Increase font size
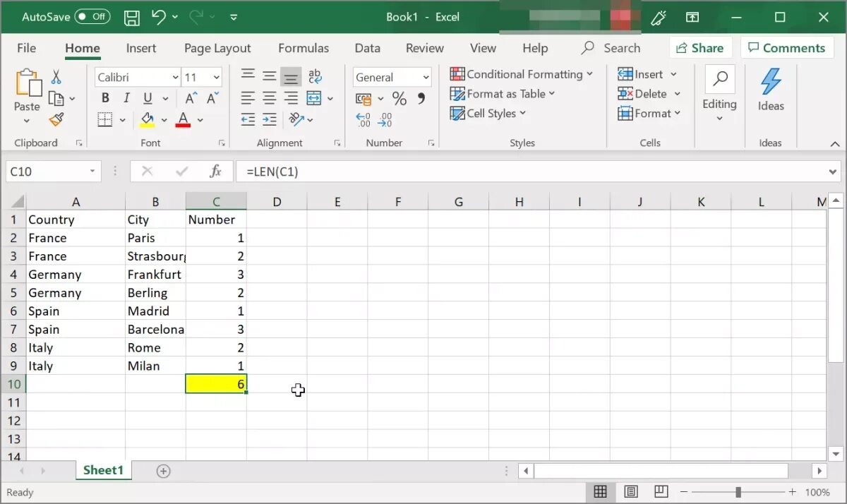Viewport: 847px width, 504px height. point(191,98)
